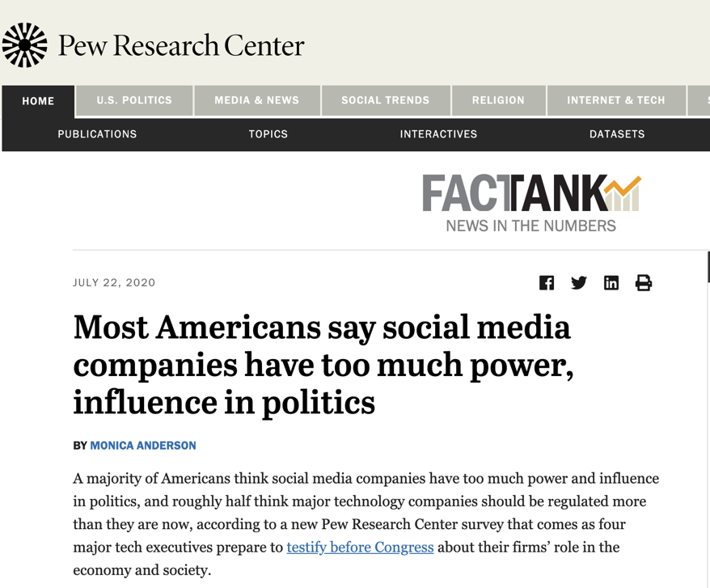This screenshot has width=710, height=588.
Task: Open the Interactives menu item
Action: (438, 134)
